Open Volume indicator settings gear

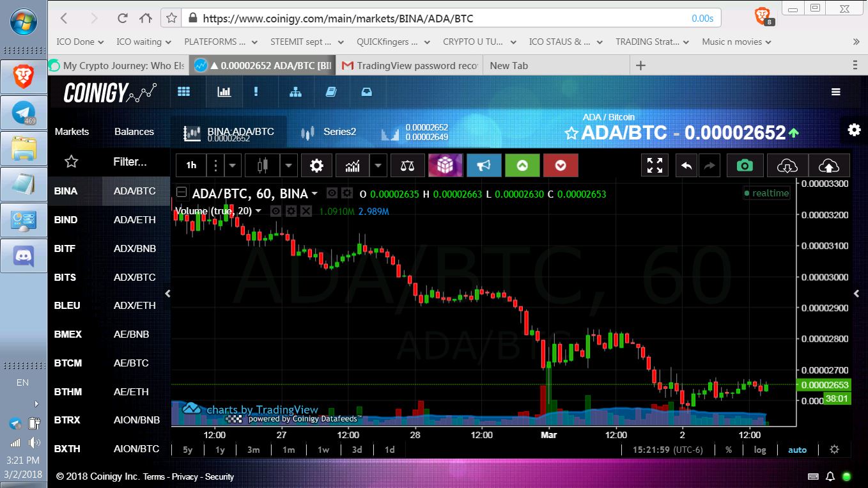pos(291,210)
